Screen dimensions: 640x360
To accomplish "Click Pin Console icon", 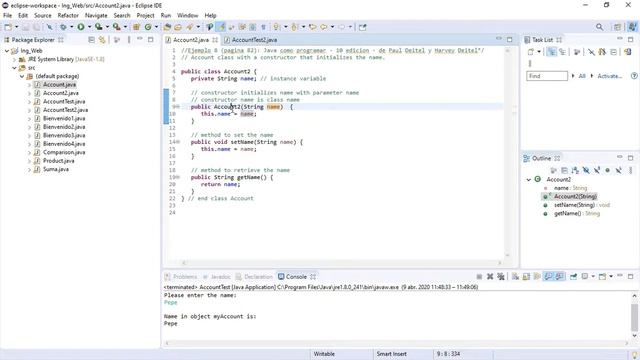I will (x=573, y=277).
